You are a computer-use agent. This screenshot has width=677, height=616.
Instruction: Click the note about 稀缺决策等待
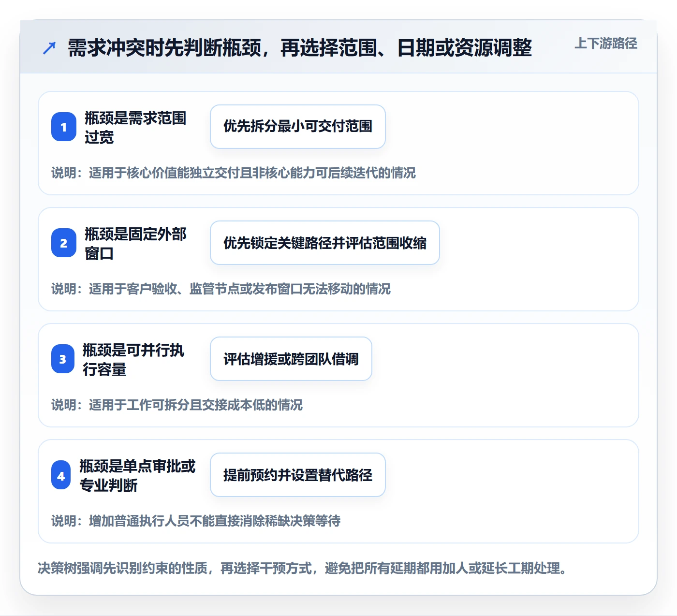[196, 521]
